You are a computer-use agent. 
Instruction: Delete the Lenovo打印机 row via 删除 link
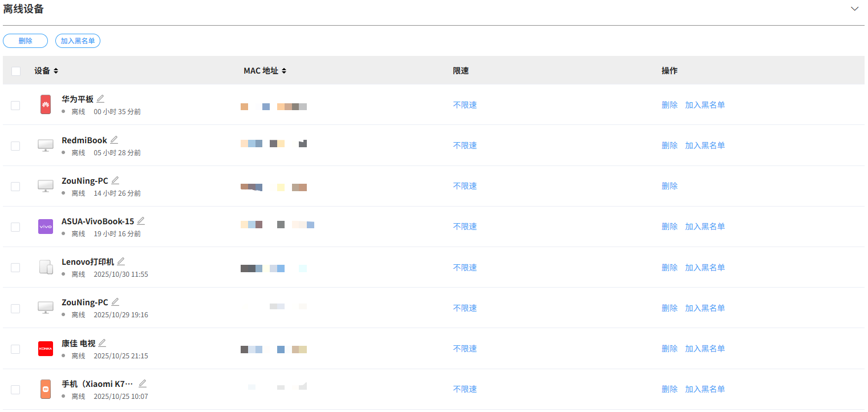coord(670,268)
